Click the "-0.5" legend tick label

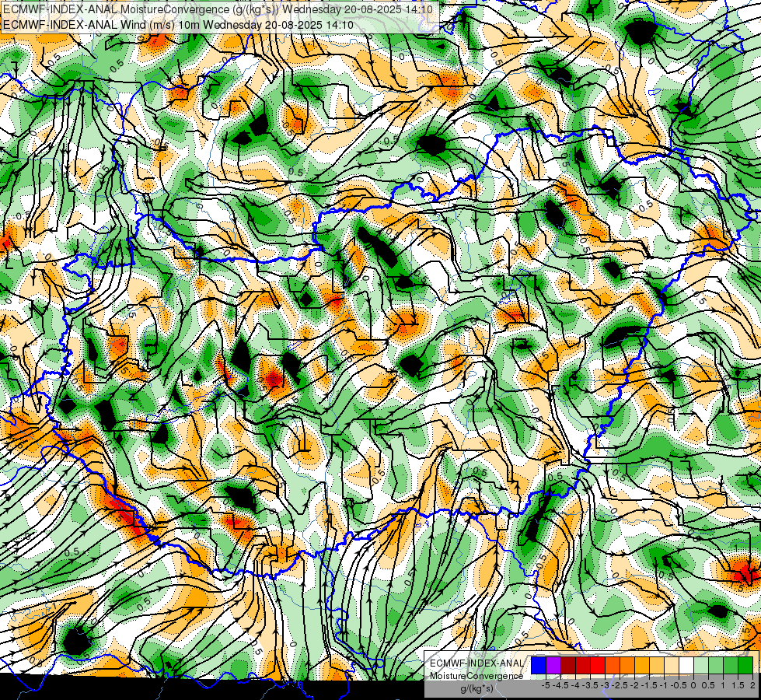[x=679, y=685]
